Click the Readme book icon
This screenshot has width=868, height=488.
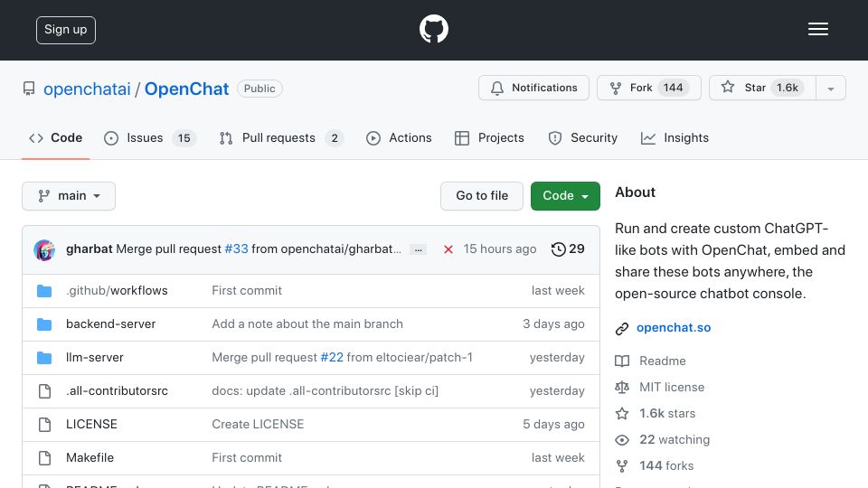click(x=622, y=361)
